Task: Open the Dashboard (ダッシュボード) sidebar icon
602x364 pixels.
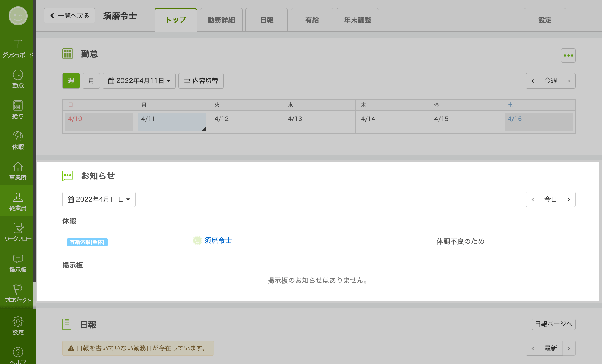Action: click(18, 48)
